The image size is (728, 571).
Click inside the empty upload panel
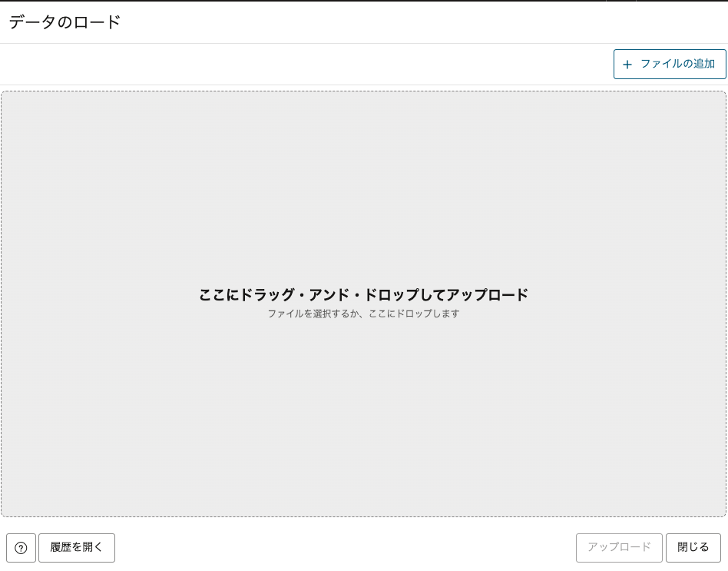pos(363,423)
